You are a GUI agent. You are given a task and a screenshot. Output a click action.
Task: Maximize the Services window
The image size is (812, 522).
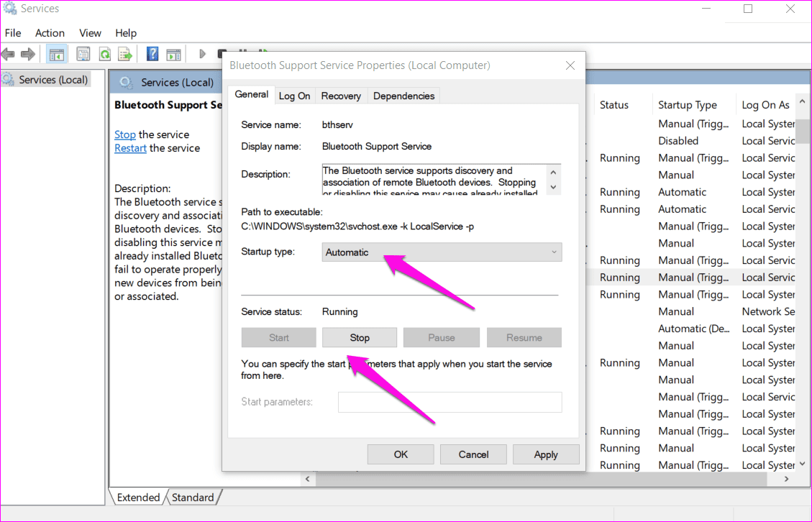coord(748,9)
